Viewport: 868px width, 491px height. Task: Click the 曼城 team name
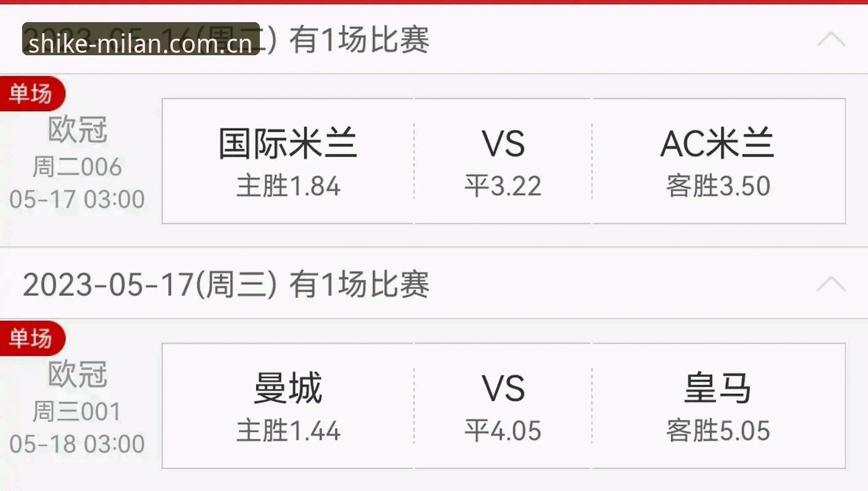[288, 389]
